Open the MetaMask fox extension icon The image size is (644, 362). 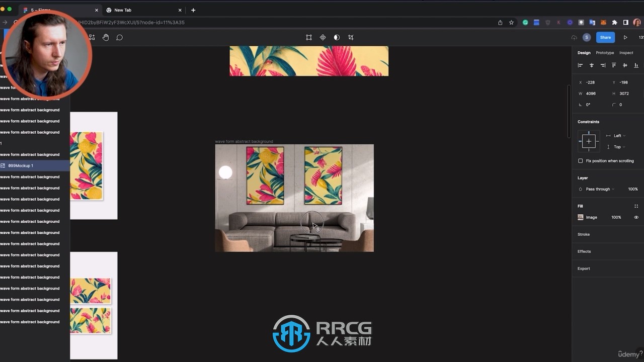603,23
